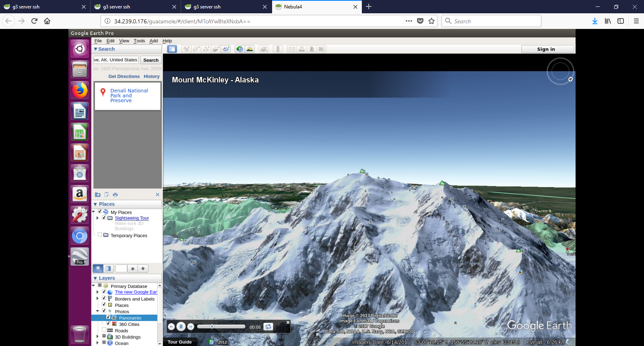This screenshot has height=346, width=644.
Task: Show the ruler tool
Action: 278,49
